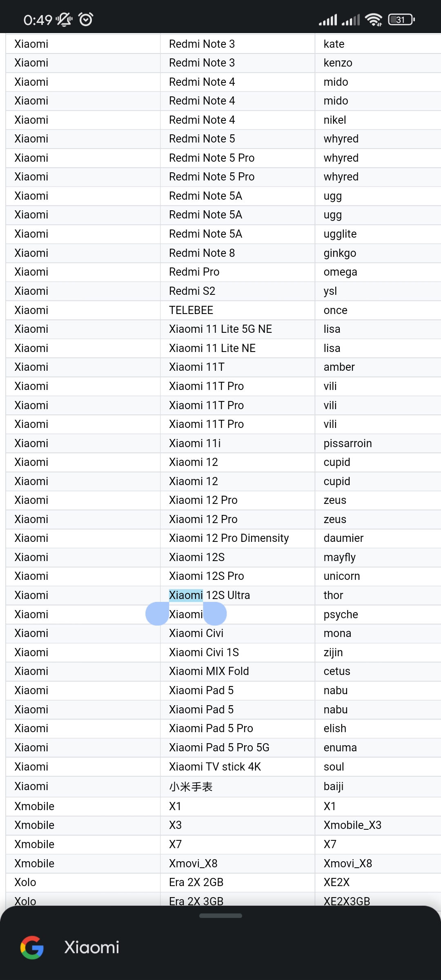Screen dimensions: 441x980
Task: Tap the Xiaomi TV stick 4K cell
Action: [238, 767]
